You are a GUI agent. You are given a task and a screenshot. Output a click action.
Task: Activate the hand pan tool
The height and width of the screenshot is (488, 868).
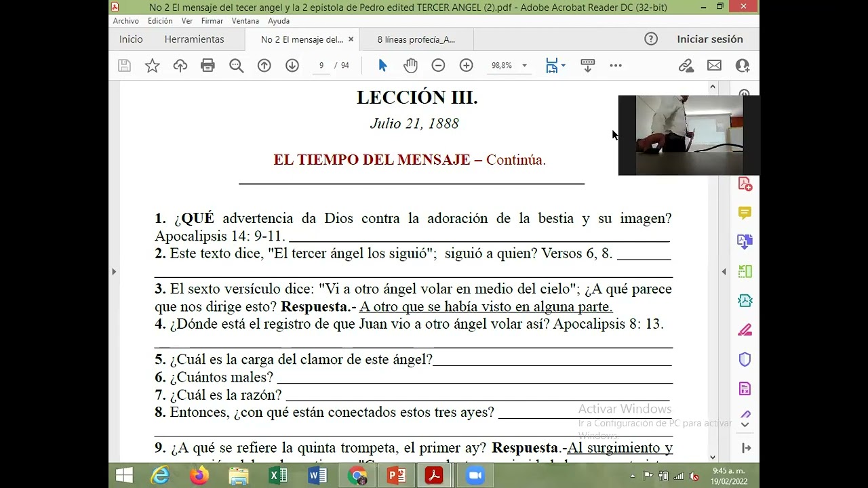click(x=410, y=66)
